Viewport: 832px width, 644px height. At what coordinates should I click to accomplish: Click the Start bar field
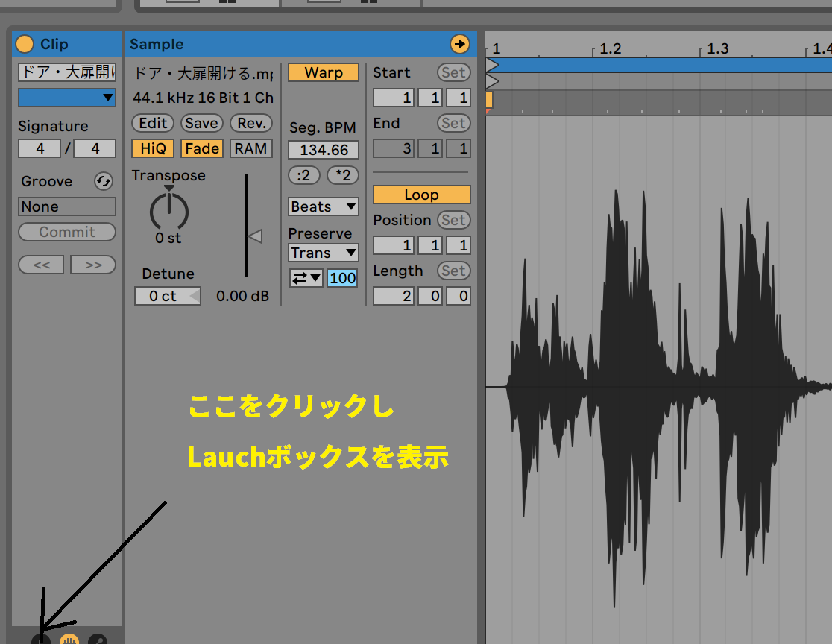pyautogui.click(x=393, y=98)
